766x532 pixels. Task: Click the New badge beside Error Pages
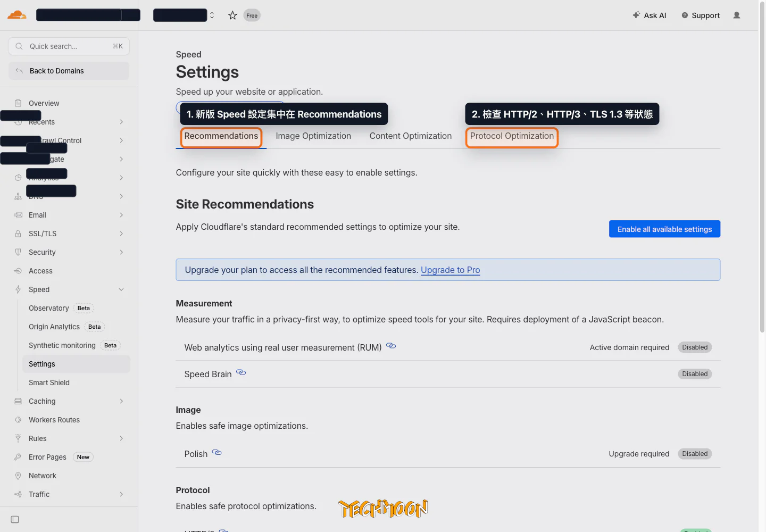pyautogui.click(x=83, y=457)
